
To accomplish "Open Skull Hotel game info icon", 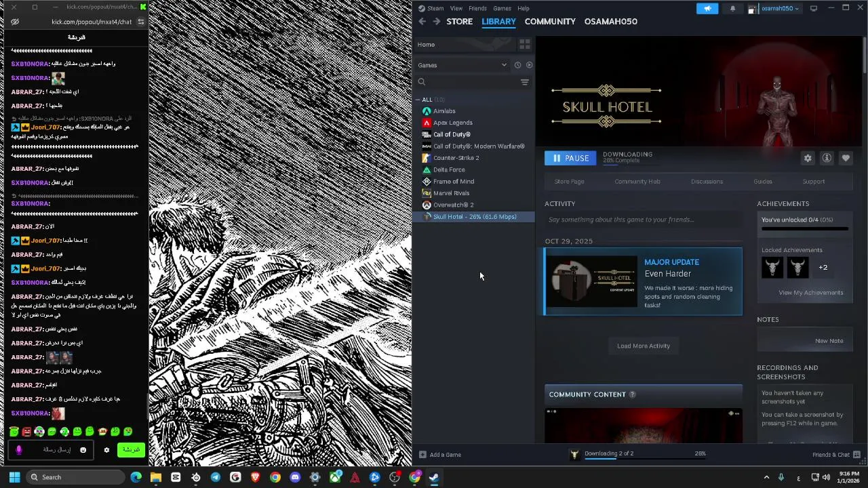I will (x=827, y=158).
